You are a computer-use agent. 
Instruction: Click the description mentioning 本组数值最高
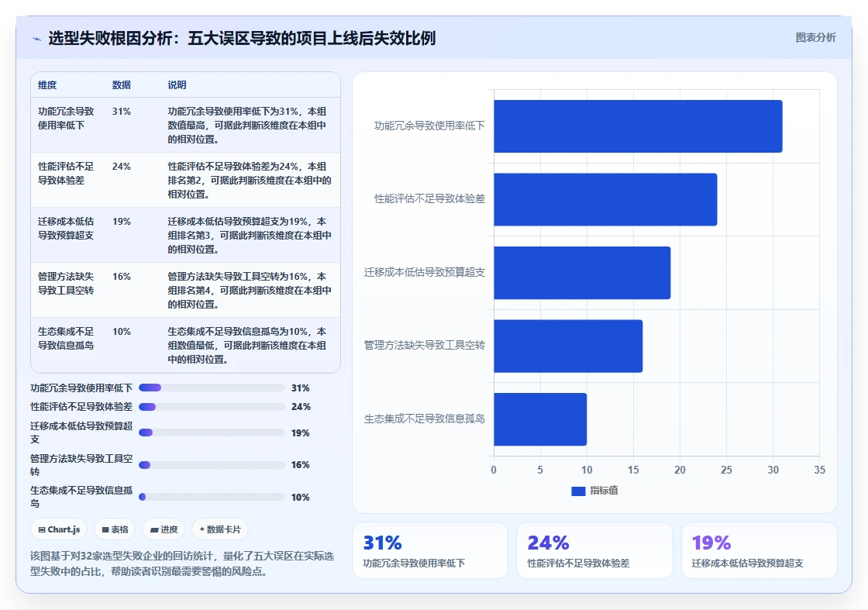tap(247, 125)
